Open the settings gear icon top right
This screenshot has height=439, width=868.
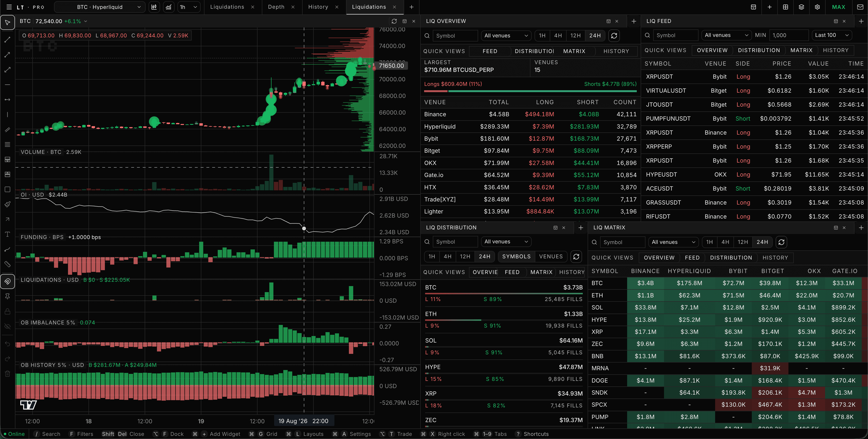coord(817,7)
